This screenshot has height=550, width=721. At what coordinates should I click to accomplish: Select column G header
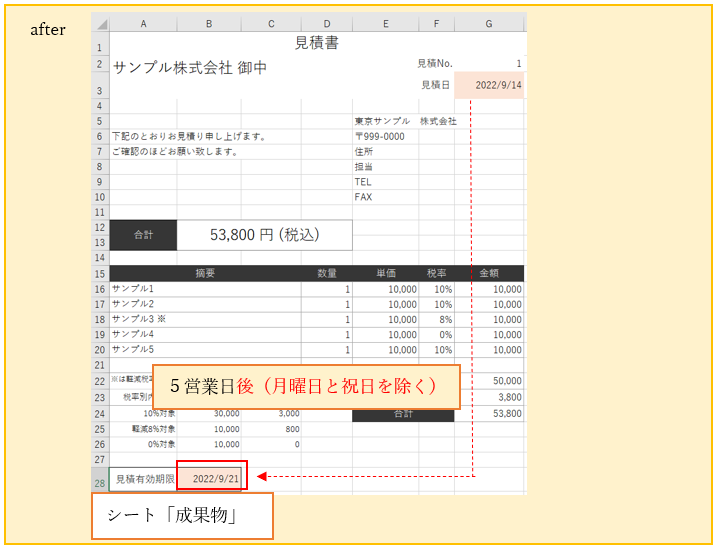[489, 23]
